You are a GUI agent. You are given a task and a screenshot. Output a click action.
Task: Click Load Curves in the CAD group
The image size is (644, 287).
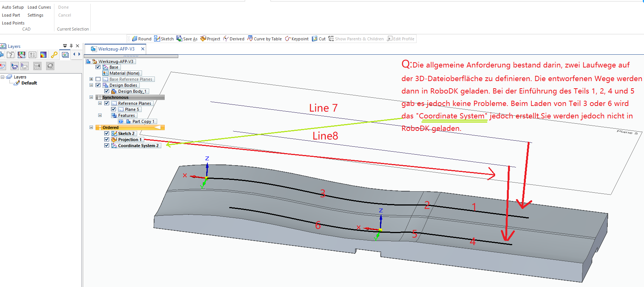click(x=39, y=7)
